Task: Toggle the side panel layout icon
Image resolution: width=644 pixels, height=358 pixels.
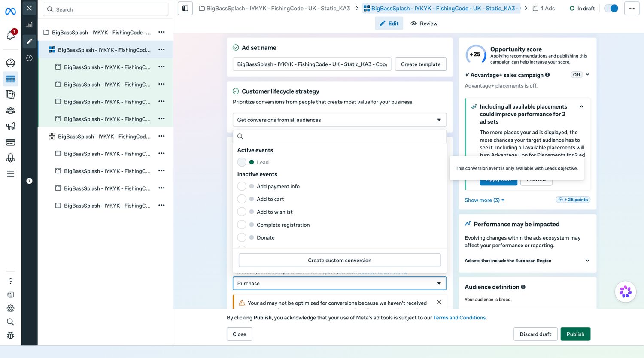Action: 185,8
